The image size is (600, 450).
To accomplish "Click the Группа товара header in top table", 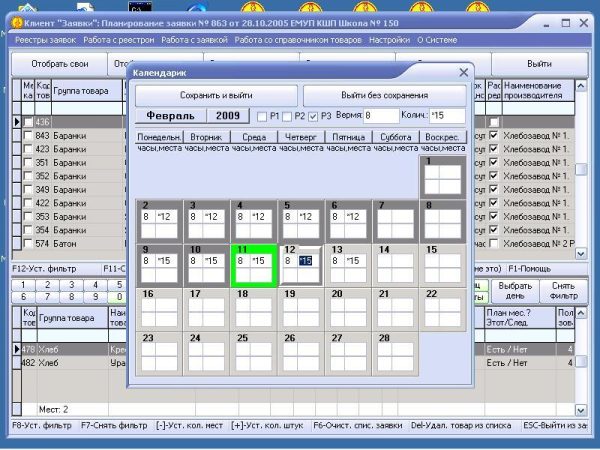I will [x=86, y=91].
